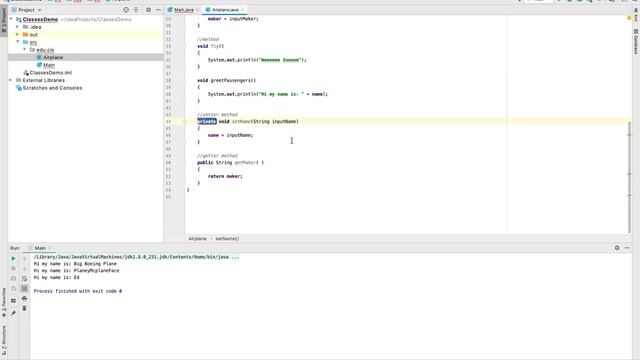Collapse all in Project panel toolbar
Screen dimensions: 640x360
point(136,9)
